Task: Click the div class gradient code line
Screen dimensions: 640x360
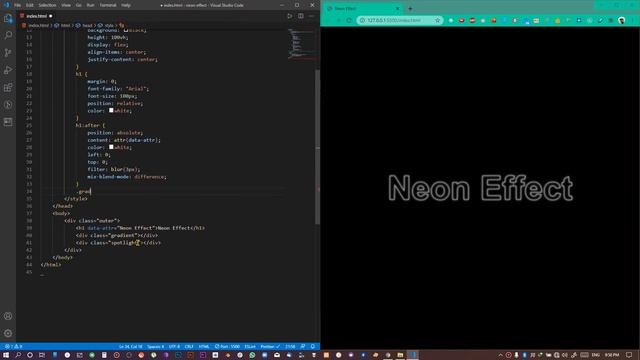Action: 116,235
